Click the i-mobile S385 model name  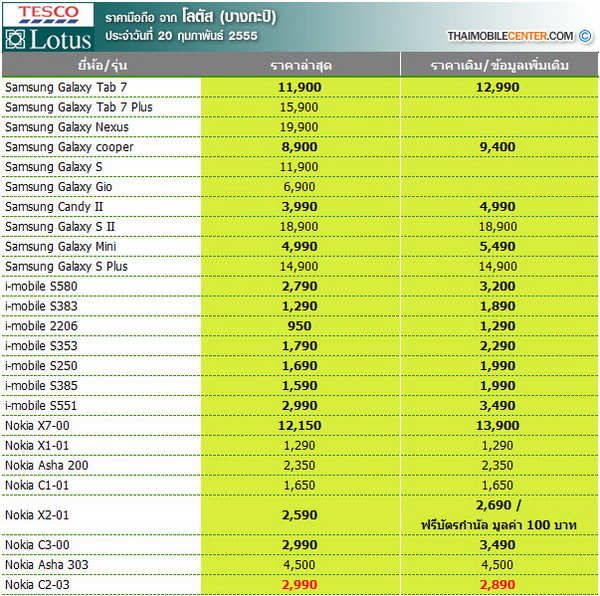pos(41,386)
